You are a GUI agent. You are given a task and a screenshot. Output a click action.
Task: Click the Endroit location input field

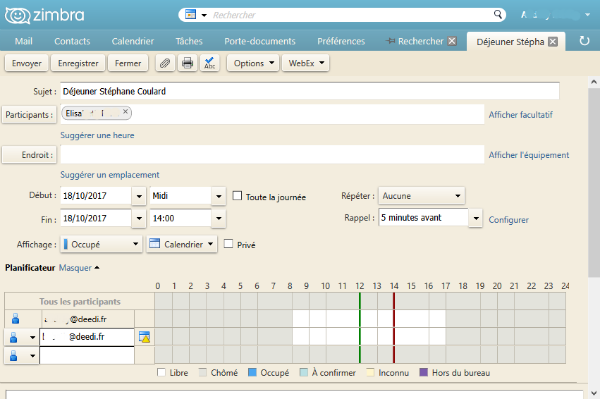pos(272,155)
